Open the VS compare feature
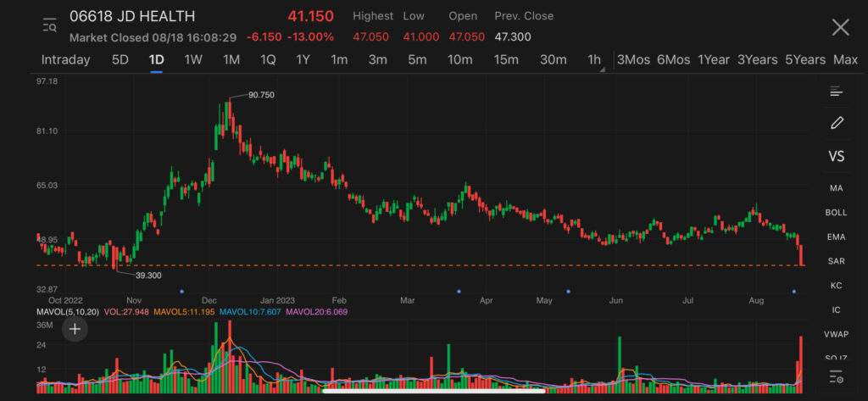868x401 pixels. (x=836, y=157)
